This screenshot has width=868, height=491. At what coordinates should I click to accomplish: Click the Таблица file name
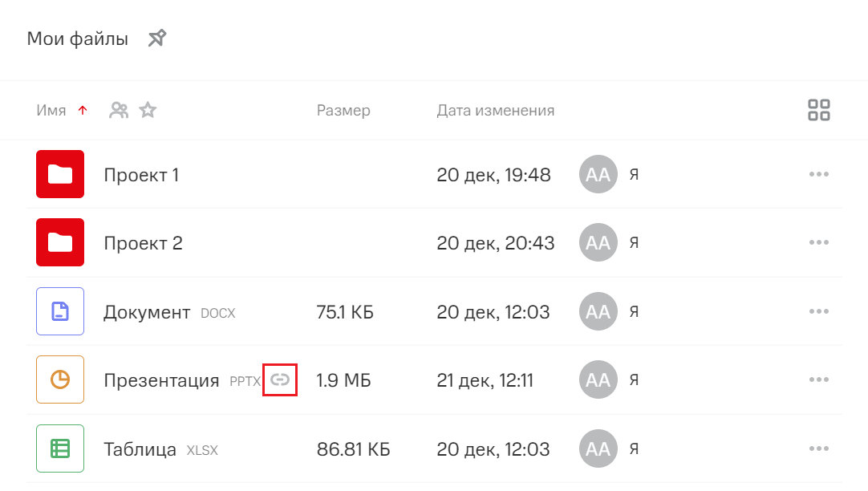140,449
